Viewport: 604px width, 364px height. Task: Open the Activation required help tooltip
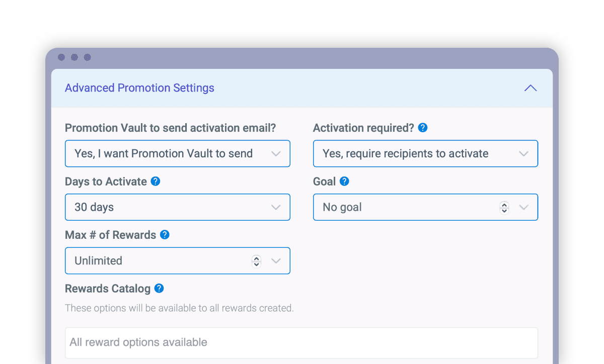pyautogui.click(x=422, y=128)
